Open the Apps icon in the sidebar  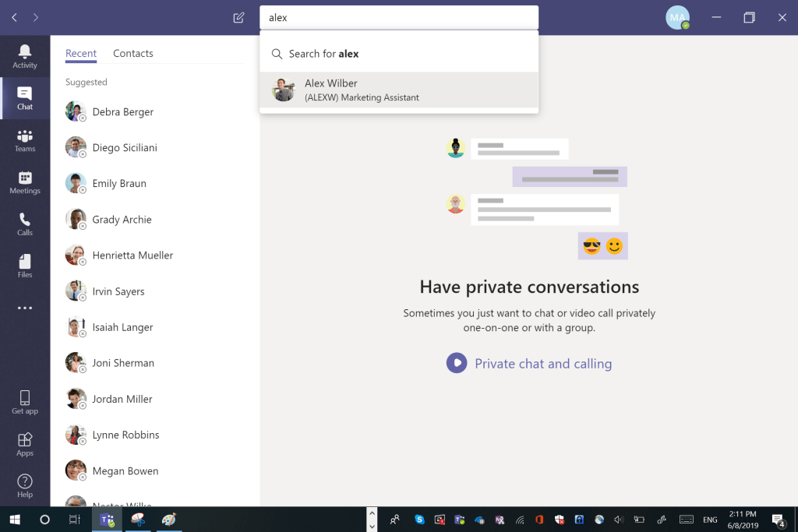(24, 442)
